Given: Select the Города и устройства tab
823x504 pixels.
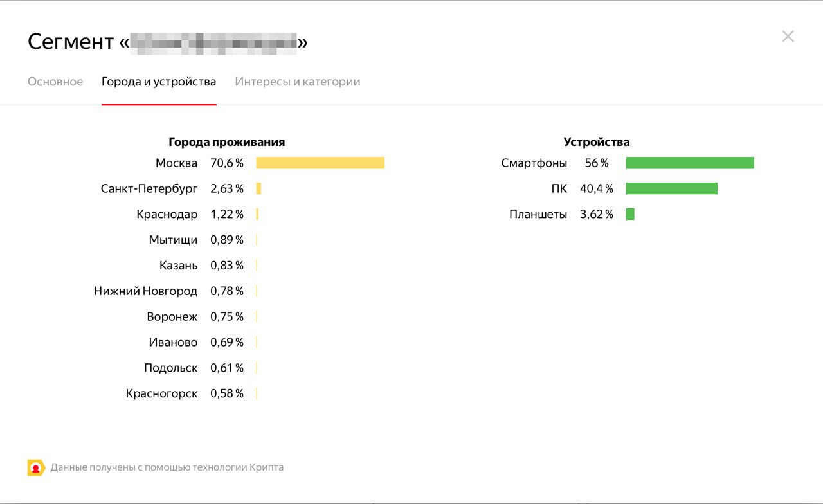Looking at the screenshot, I should tap(159, 82).
